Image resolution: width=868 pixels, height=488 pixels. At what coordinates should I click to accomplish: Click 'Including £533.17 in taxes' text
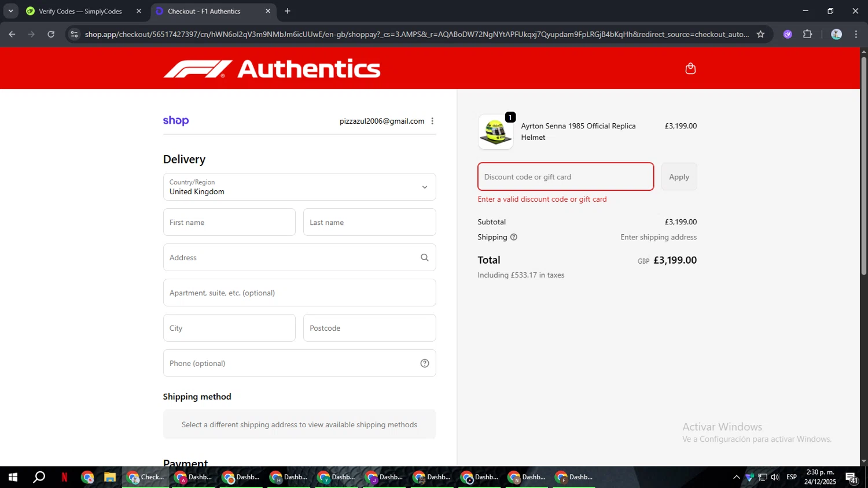521,275
